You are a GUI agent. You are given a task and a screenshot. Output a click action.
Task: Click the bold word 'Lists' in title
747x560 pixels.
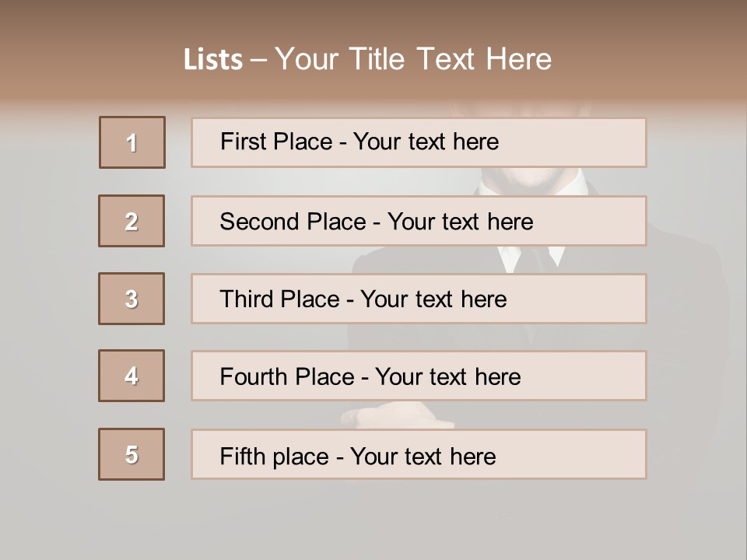(213, 60)
